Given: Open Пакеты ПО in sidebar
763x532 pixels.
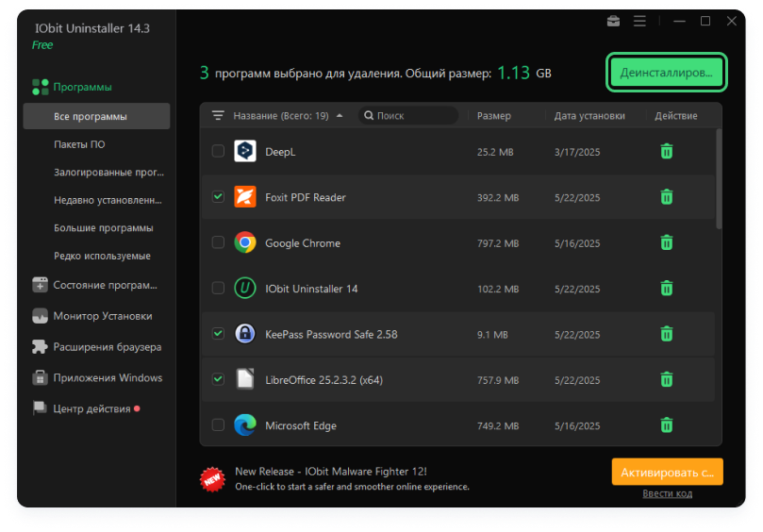Looking at the screenshot, I should pos(79,144).
